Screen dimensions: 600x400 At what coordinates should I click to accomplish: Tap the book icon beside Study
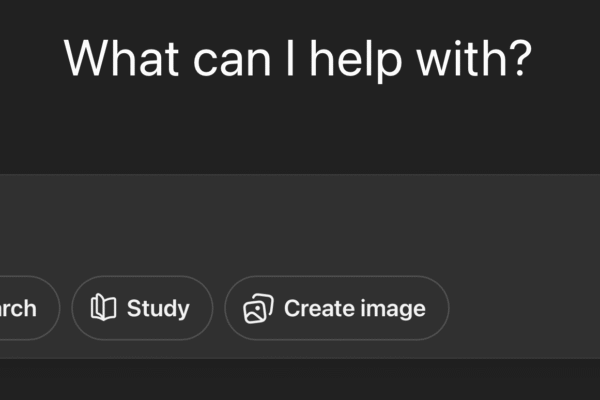coord(104,308)
